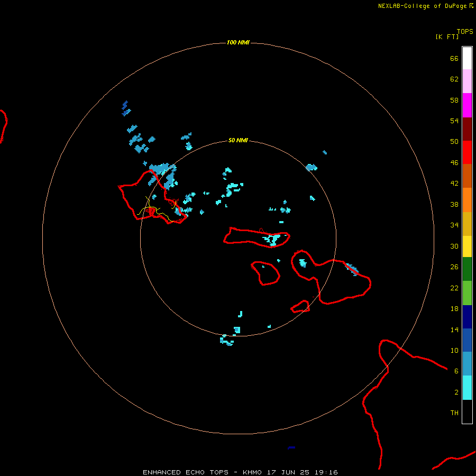Click the 62 legend value
The width and height of the screenshot is (476, 476).
click(x=454, y=79)
